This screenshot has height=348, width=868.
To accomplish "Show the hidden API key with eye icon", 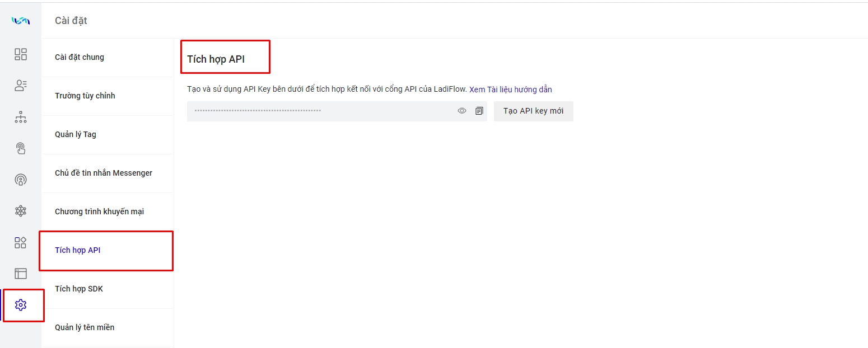I will coord(462,111).
